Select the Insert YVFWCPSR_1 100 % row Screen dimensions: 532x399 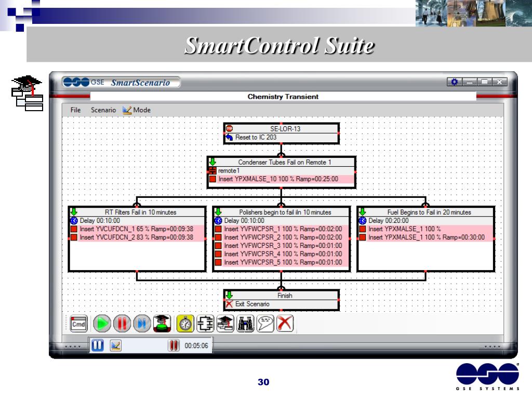point(281,229)
